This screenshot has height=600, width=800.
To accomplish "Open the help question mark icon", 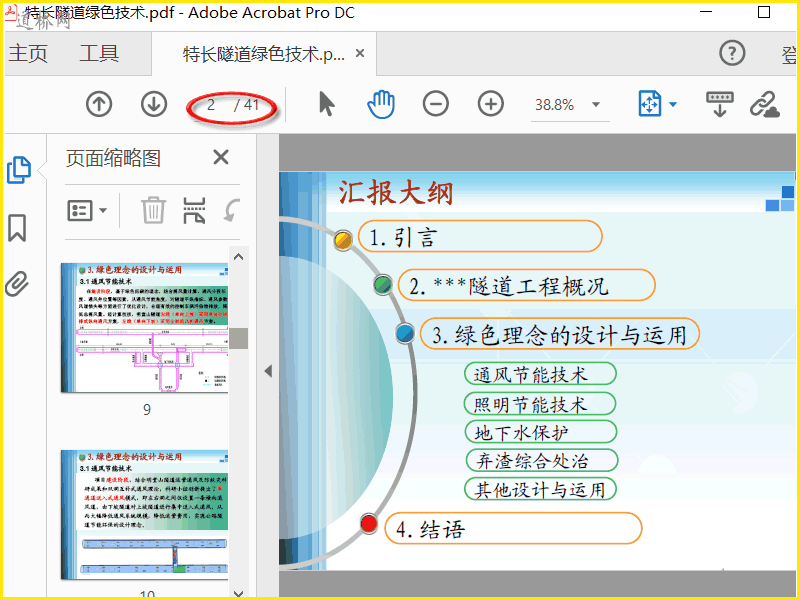I will coord(732,53).
